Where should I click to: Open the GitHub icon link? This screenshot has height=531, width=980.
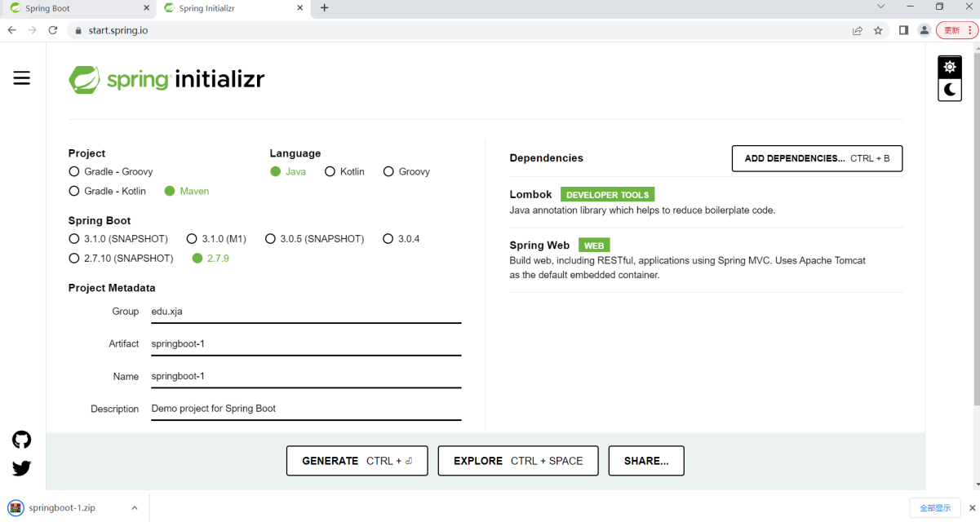tap(22, 440)
